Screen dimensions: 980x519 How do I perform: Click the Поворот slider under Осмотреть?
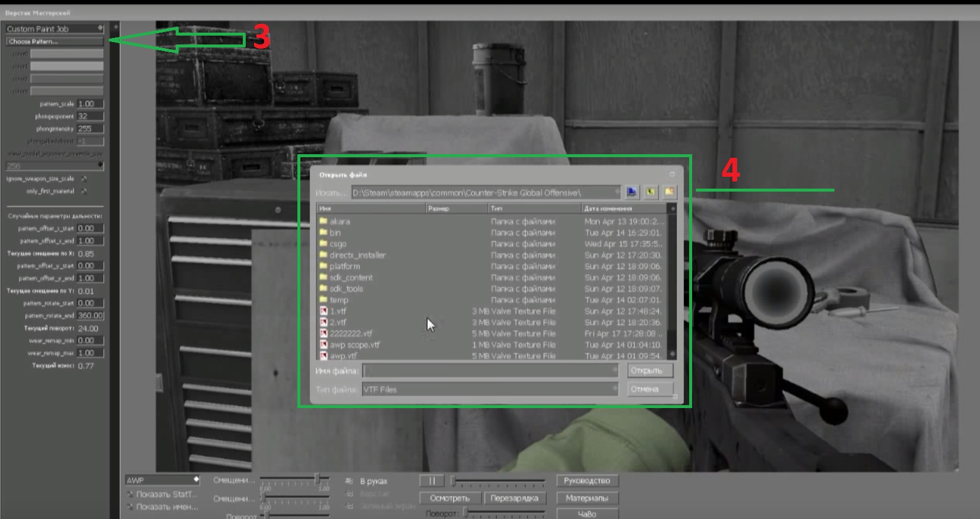pos(504,513)
